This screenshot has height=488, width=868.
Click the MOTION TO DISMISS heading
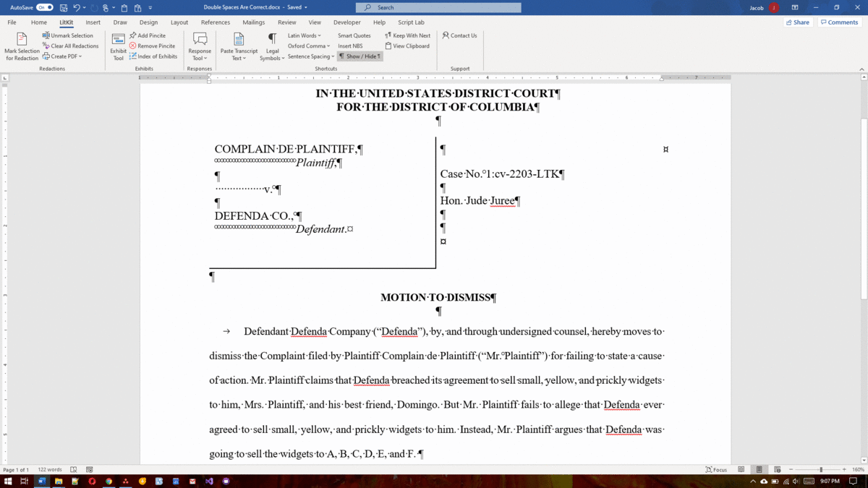[x=438, y=297]
